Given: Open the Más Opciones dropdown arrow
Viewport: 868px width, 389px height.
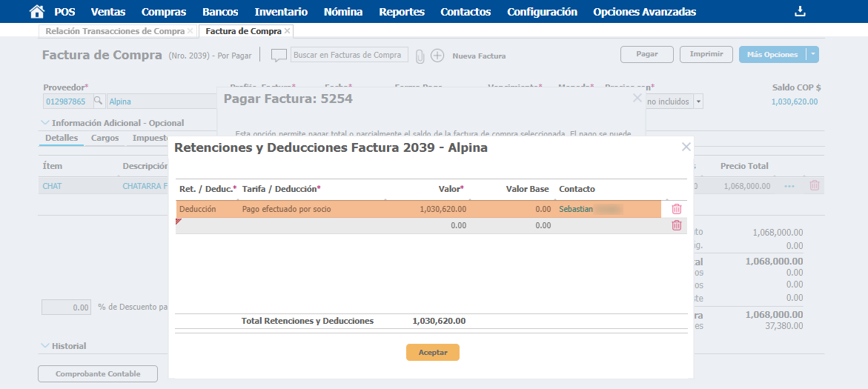Looking at the screenshot, I should coord(812,54).
